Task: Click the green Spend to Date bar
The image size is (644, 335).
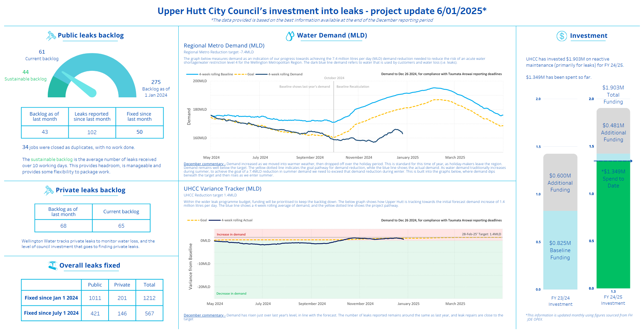Action: click(x=613, y=225)
